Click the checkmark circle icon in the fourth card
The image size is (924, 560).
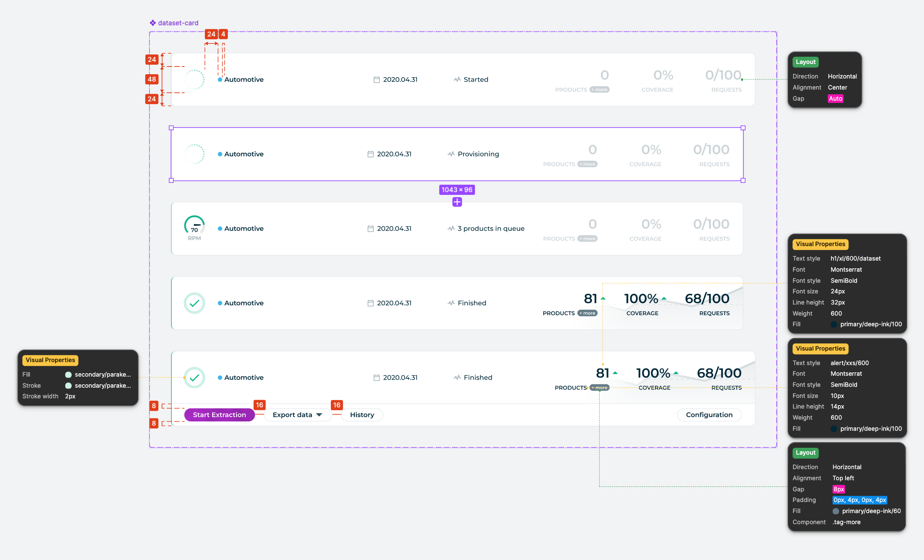click(194, 303)
